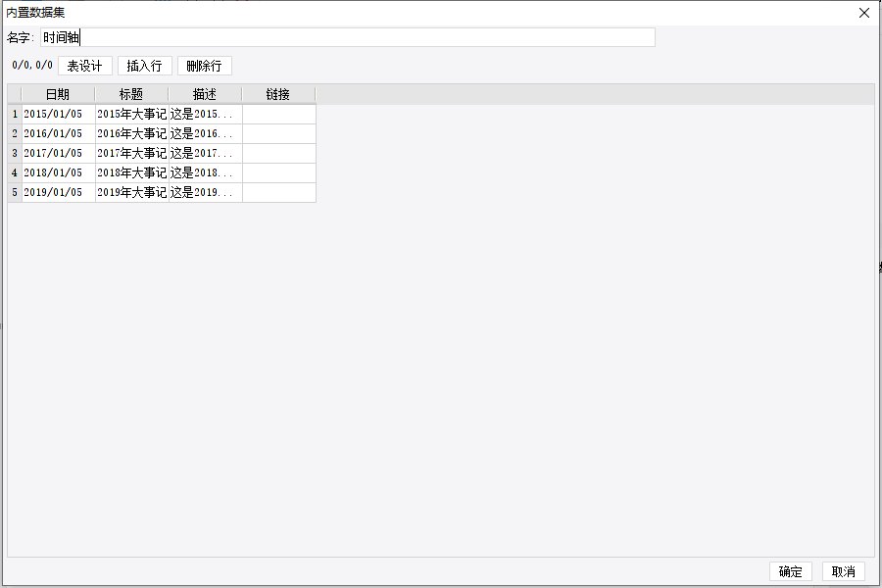This screenshot has width=882, height=588.
Task: Click the title cell 2019年大事记
Action: [x=132, y=192]
